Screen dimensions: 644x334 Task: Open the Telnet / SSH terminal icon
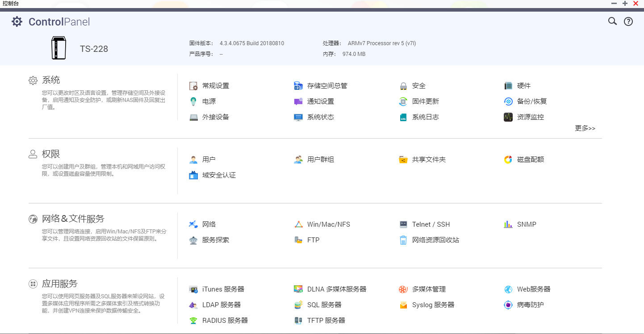coord(403,224)
